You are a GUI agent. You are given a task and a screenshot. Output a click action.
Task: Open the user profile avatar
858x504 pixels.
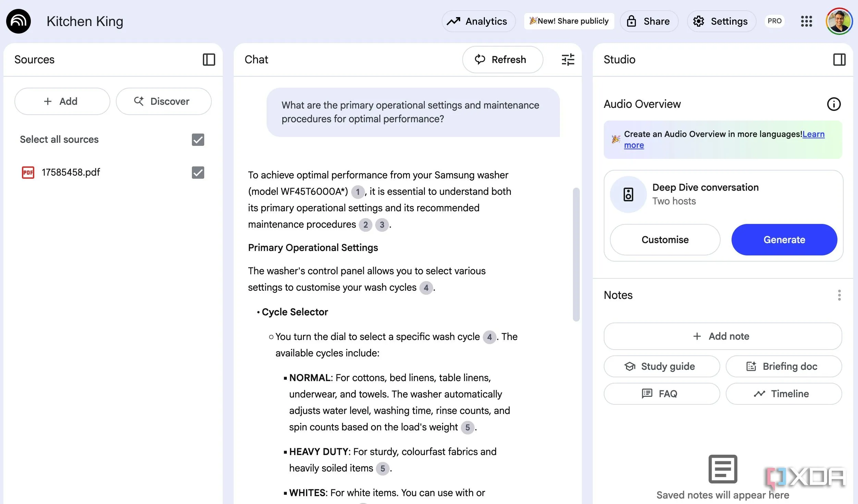(x=839, y=21)
